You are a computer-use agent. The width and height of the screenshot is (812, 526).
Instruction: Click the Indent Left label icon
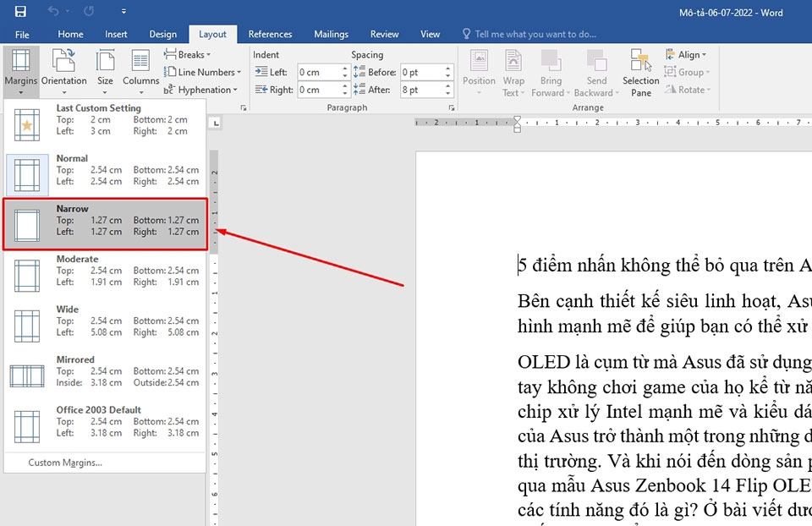[x=261, y=72]
